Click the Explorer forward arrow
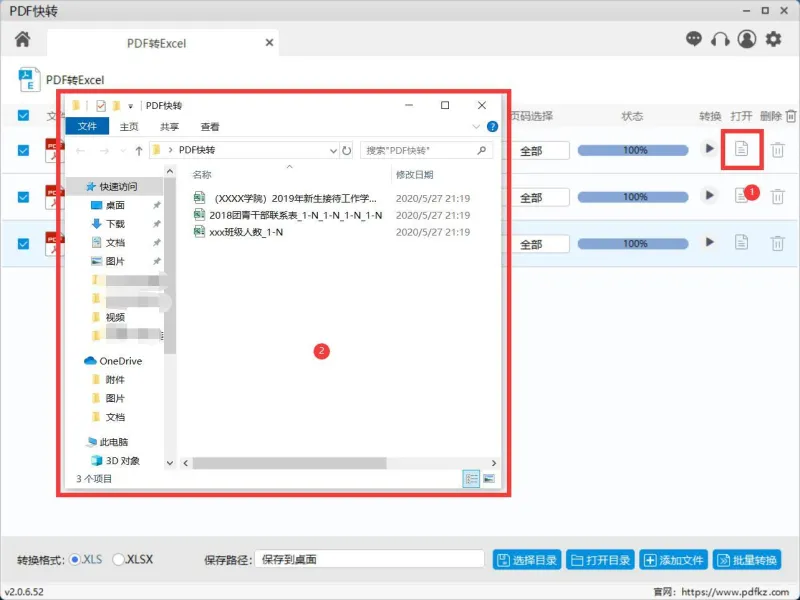This screenshot has height=600, width=800. click(x=104, y=151)
